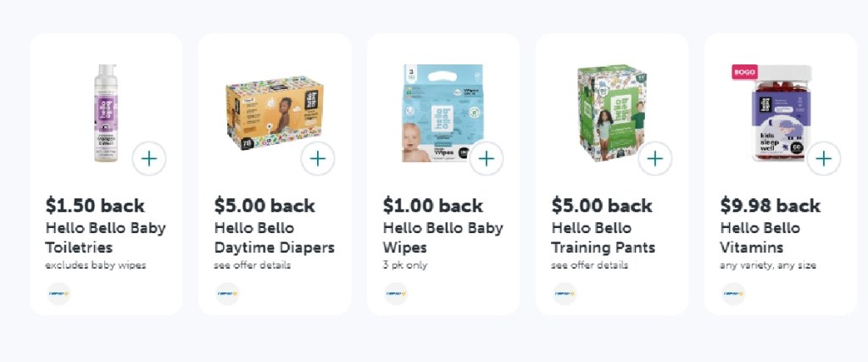Click "see offer details" under Training Pants

pyautogui.click(x=589, y=265)
